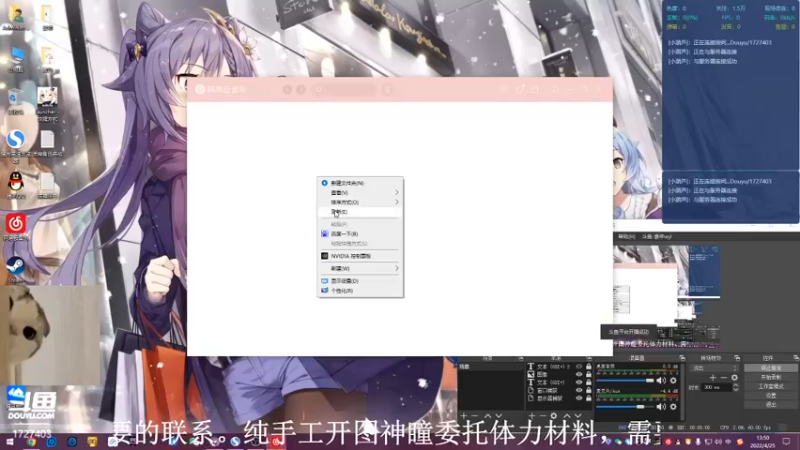Adjust the 桌面音频 volume slider

pyautogui.click(x=625, y=381)
